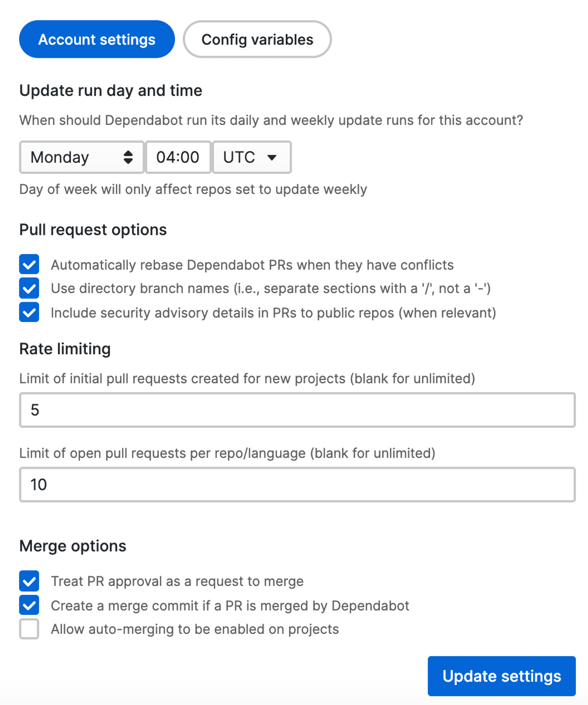Open the timezone selector showing UTC

(252, 157)
